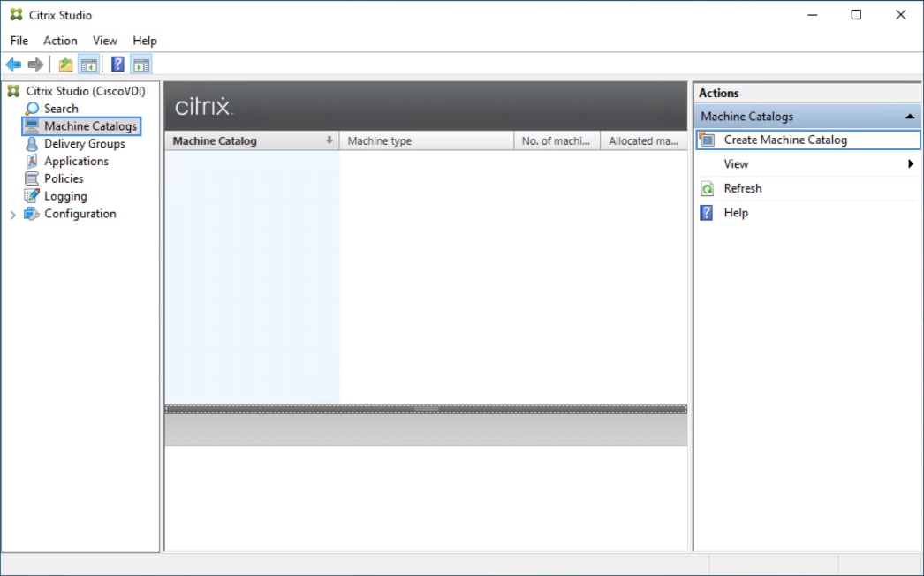Open the Logging node

65,196
